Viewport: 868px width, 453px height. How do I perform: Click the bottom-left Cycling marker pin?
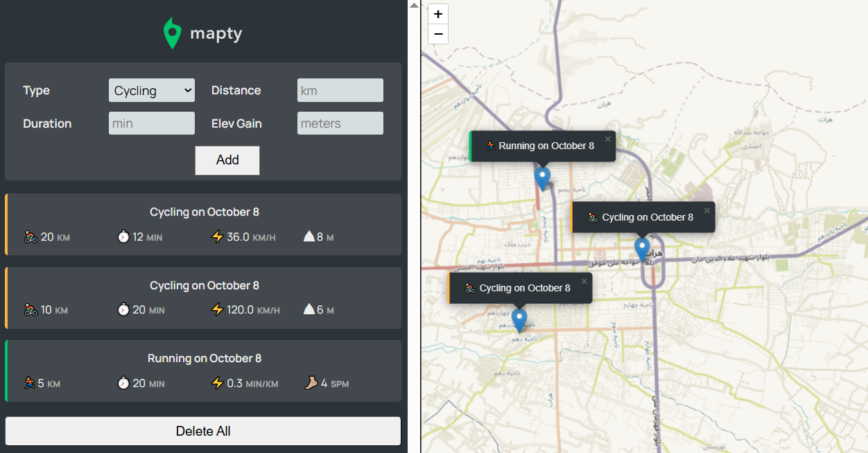pos(519,320)
